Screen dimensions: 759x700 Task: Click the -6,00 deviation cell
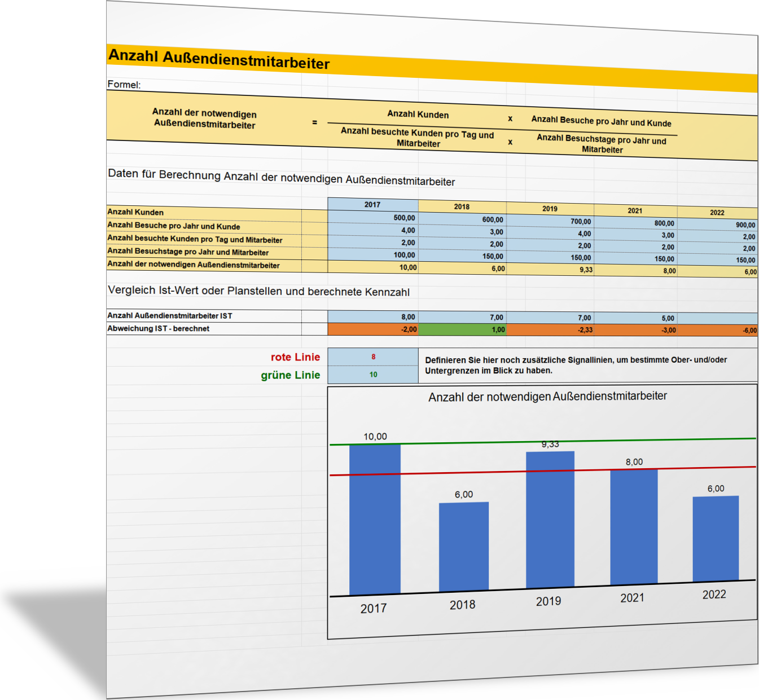coord(718,331)
